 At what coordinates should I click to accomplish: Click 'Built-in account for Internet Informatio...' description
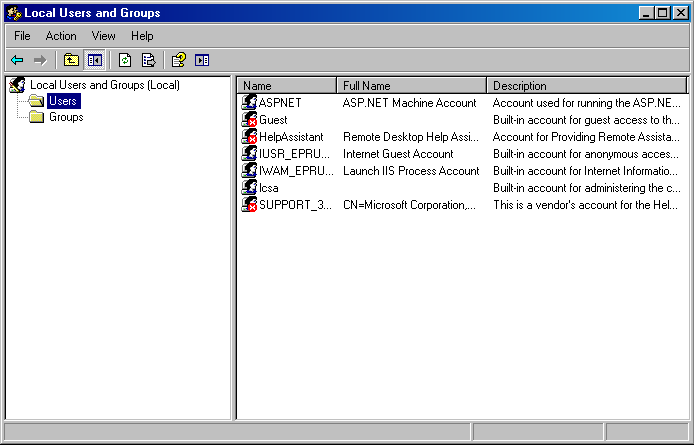(x=585, y=171)
